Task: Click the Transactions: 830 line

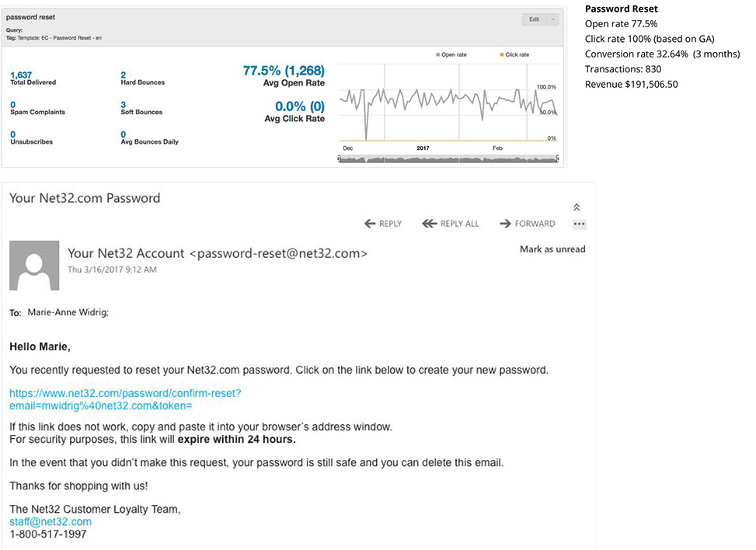Action: 623,69
